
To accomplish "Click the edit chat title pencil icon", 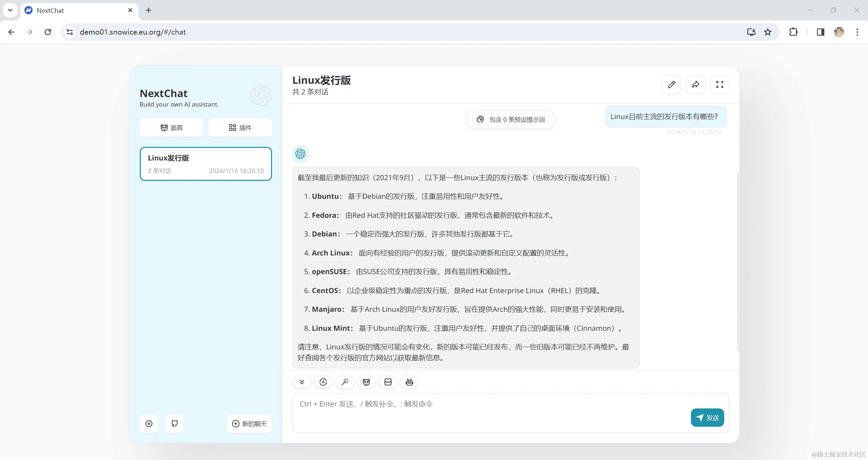I will click(671, 84).
